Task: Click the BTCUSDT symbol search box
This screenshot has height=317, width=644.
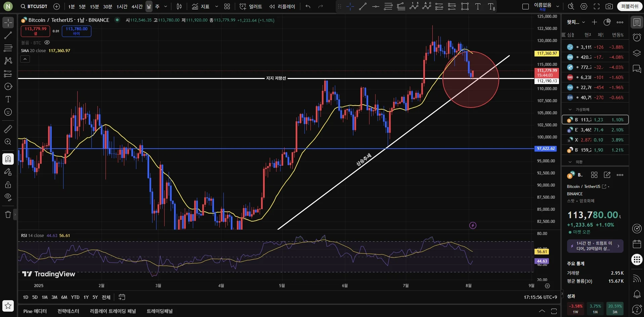Action: [34, 6]
